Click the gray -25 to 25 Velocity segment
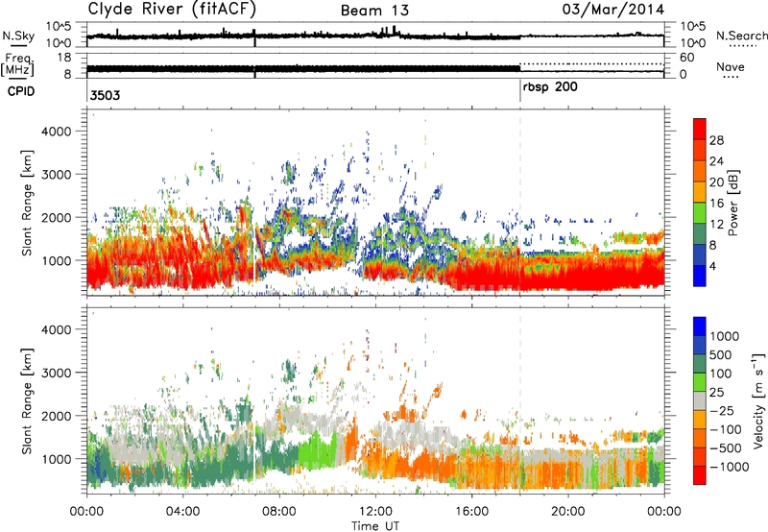 tap(700, 401)
